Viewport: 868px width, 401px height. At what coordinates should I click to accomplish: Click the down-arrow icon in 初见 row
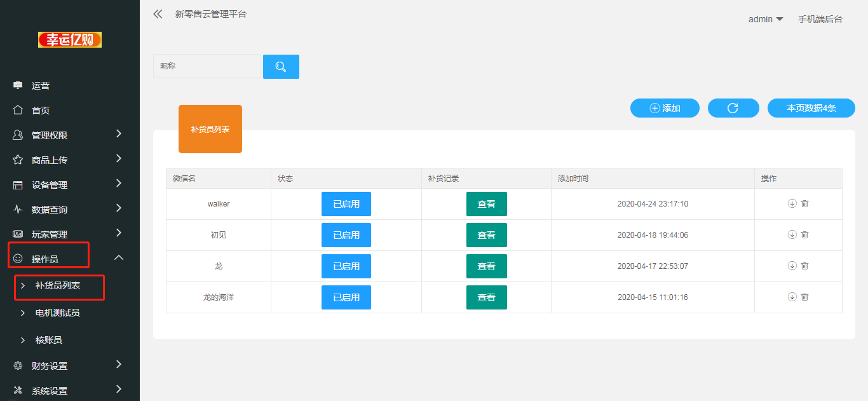pyautogui.click(x=792, y=234)
